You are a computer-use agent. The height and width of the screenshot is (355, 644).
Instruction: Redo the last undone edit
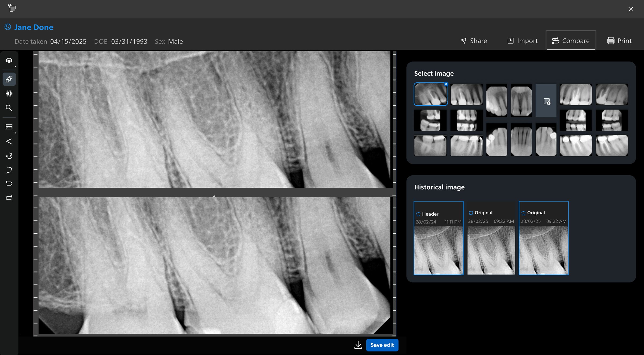pos(9,198)
